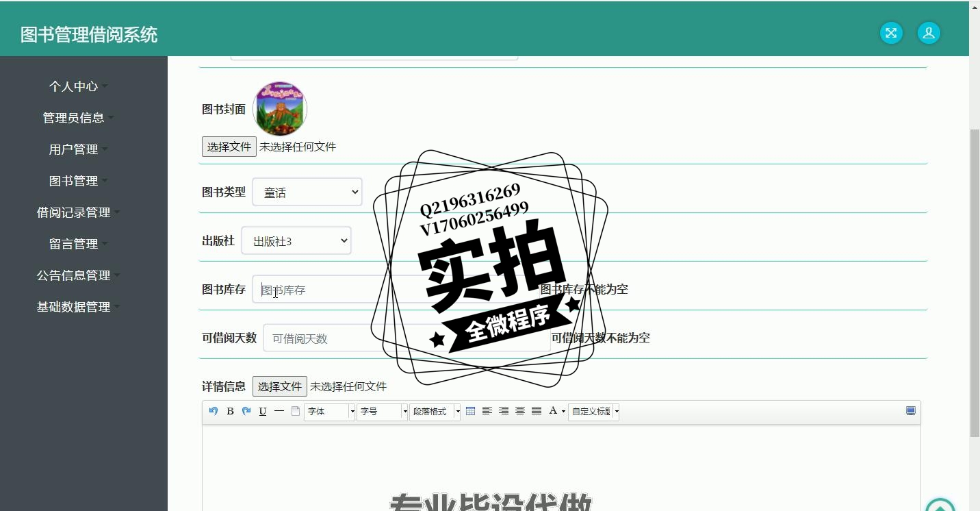
Task: Click the redo icon in editor toolbar
Action: point(246,411)
